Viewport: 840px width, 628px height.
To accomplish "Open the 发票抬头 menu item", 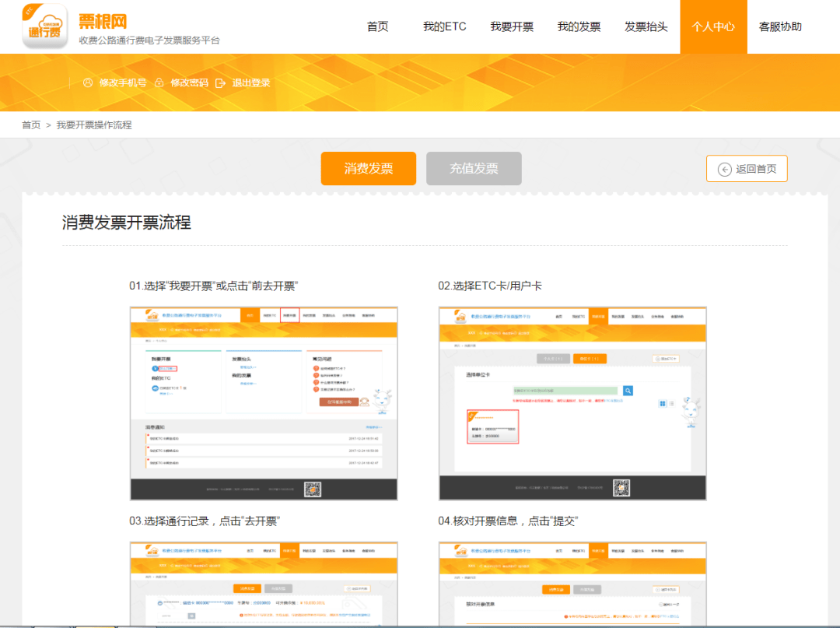I will pos(646,26).
